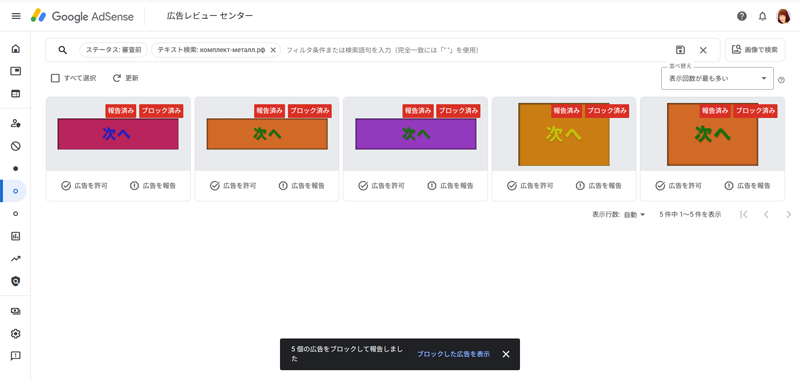Open the Sites sidebar icon with window layout
The image size is (800, 381).
(16, 94)
